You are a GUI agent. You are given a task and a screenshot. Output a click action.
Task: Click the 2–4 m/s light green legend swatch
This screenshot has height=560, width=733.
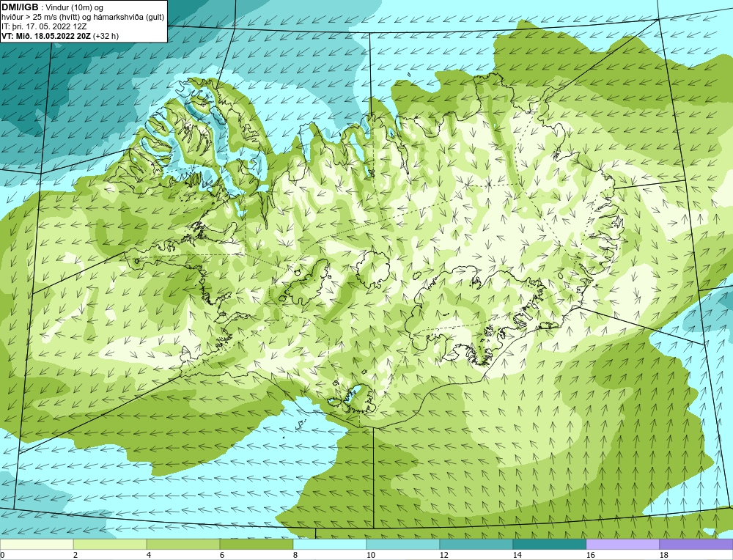coord(110,544)
